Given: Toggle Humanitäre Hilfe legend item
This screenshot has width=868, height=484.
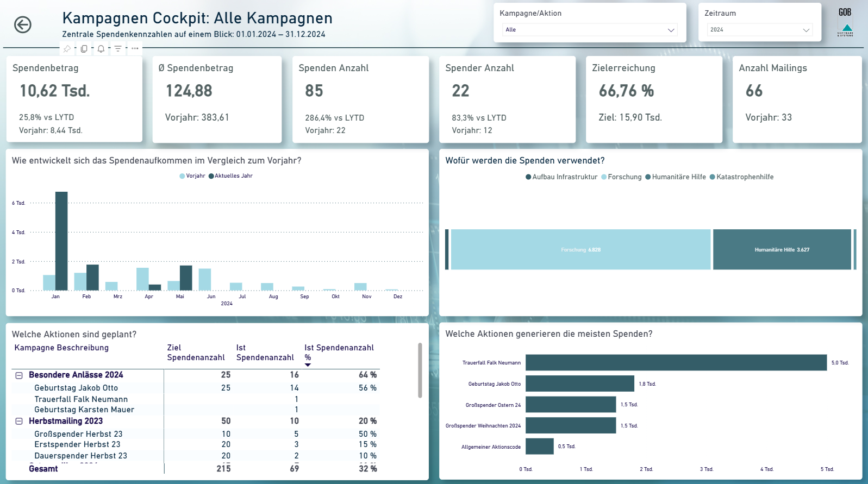Looking at the screenshot, I should coord(676,177).
